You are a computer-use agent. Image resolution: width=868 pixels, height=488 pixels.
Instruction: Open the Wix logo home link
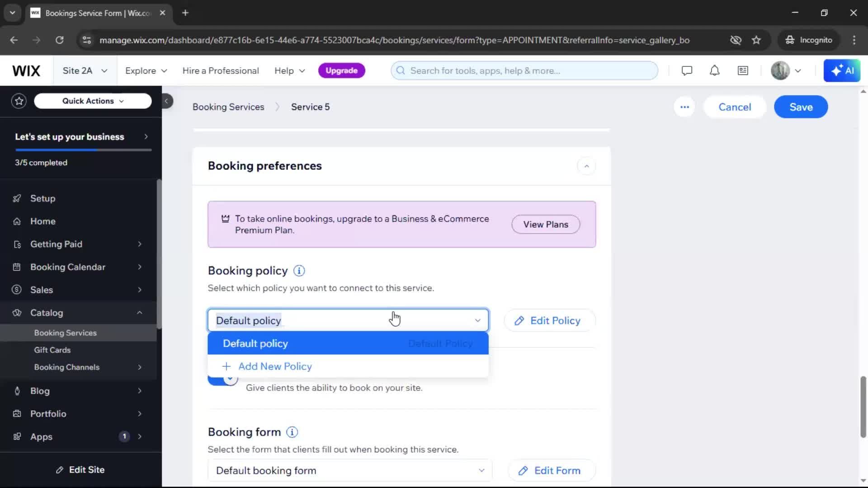click(26, 70)
